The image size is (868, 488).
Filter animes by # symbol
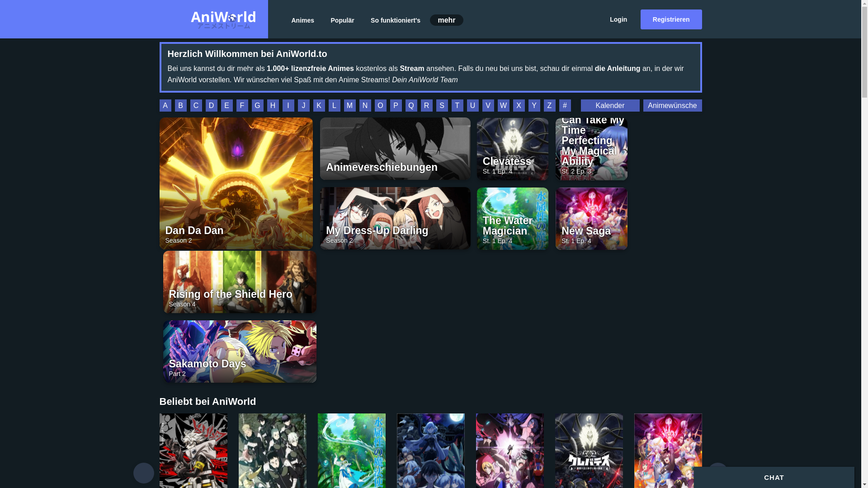click(565, 106)
